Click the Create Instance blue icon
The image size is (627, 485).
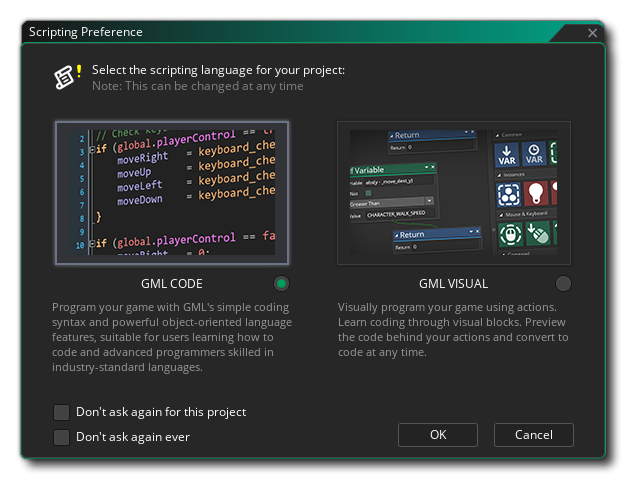[508, 195]
